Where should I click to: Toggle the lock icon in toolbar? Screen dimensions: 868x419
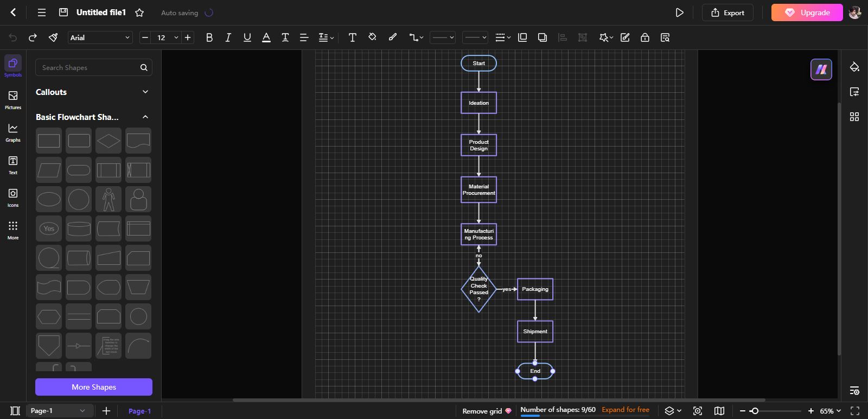coord(645,37)
